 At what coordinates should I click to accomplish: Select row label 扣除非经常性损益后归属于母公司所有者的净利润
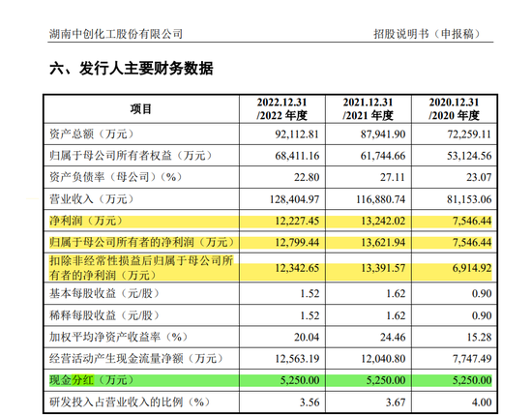point(141,268)
